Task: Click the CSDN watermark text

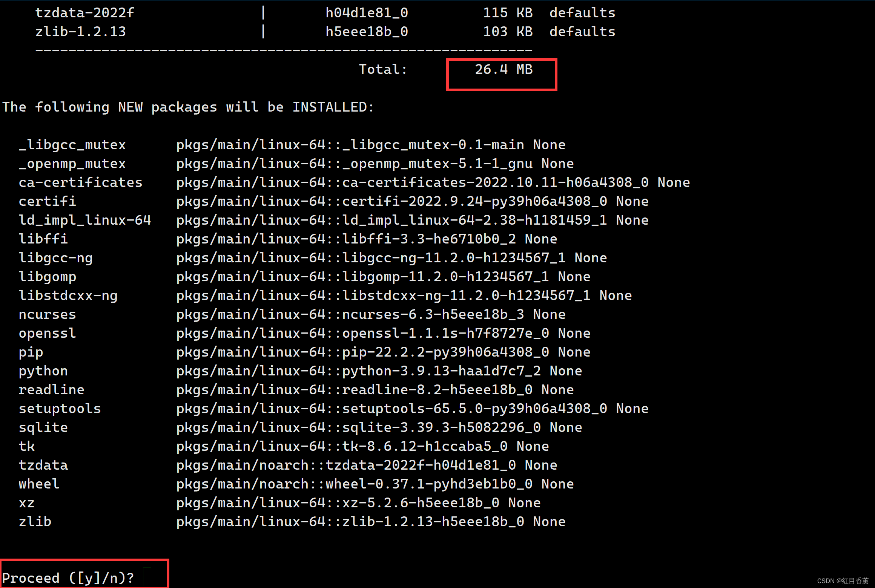Action: click(843, 581)
